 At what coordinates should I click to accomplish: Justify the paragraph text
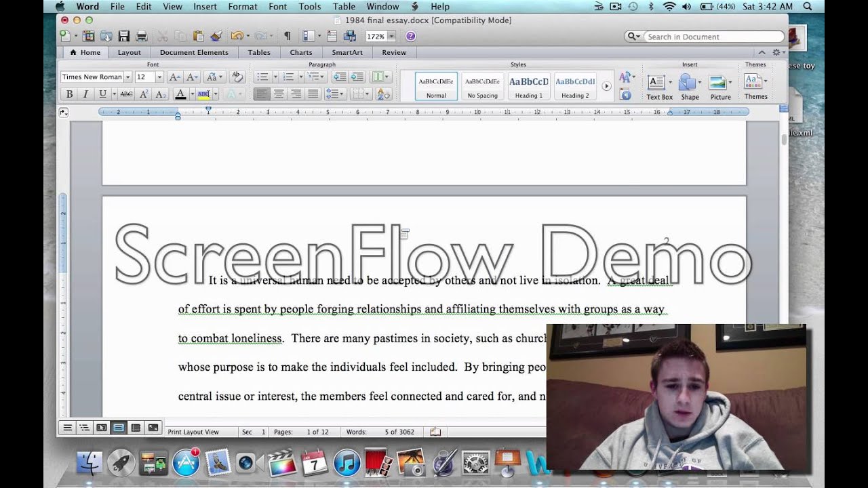point(313,94)
